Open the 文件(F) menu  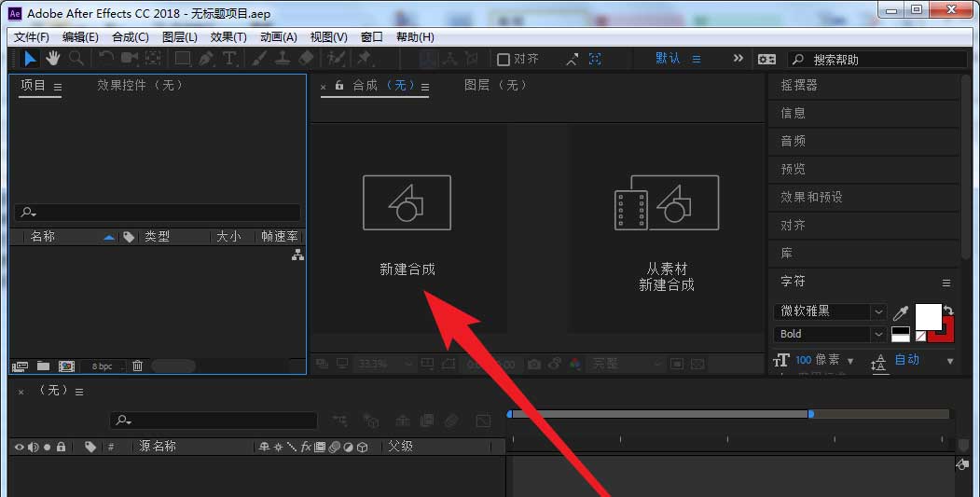[32, 37]
